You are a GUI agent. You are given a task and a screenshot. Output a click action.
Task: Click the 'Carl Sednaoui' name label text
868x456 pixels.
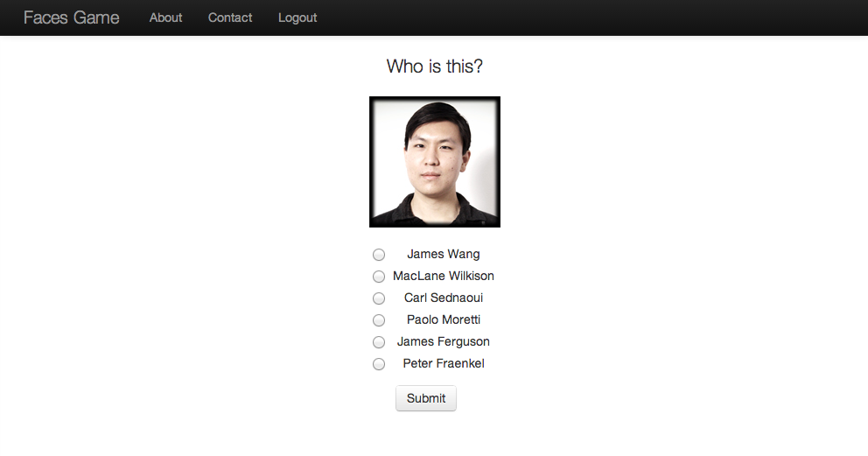(x=444, y=298)
